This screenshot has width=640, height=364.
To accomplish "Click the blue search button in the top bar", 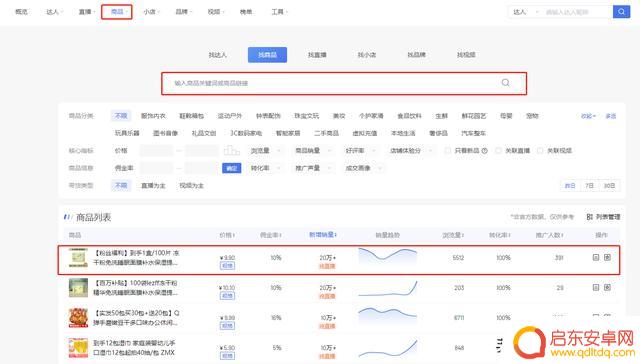I will (621, 12).
